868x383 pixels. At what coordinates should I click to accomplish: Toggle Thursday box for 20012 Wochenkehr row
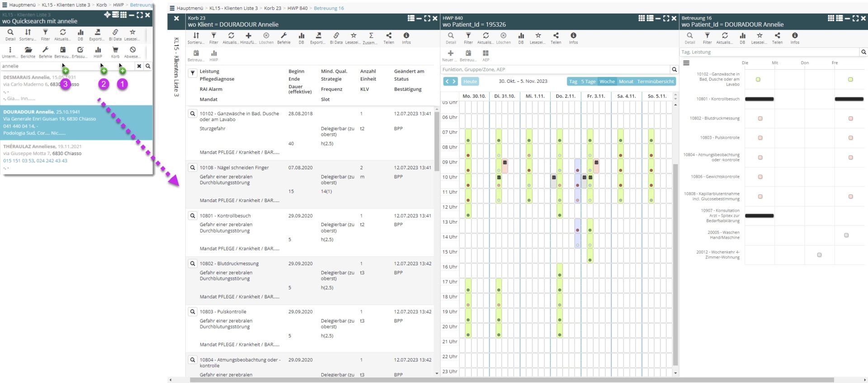tap(819, 255)
